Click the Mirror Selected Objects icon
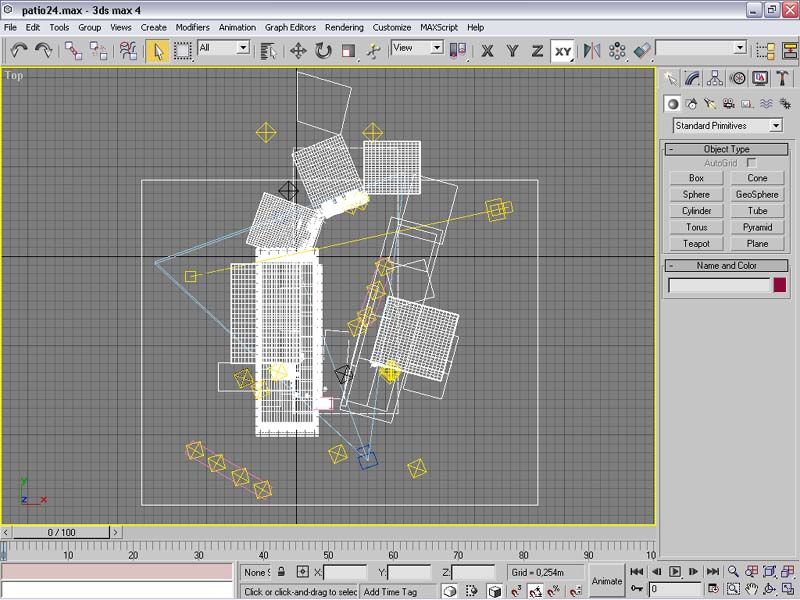Viewport: 800px width, 600px height. click(x=592, y=51)
